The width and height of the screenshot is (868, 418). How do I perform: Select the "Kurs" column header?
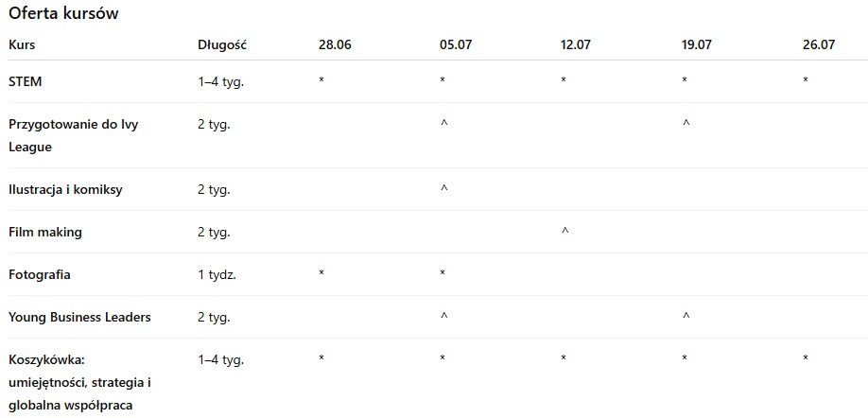[22, 44]
